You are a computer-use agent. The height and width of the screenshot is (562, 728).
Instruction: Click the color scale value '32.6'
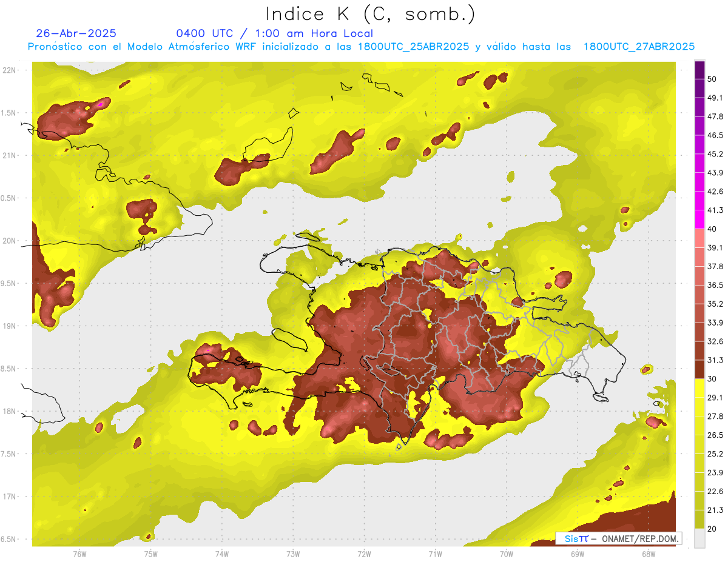click(x=715, y=341)
